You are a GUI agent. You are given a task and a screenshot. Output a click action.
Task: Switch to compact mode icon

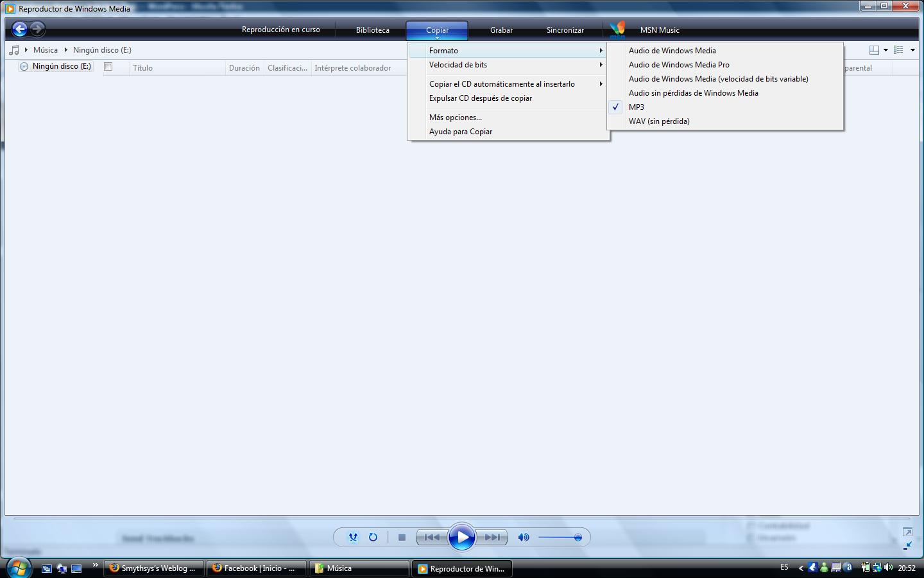(x=907, y=546)
